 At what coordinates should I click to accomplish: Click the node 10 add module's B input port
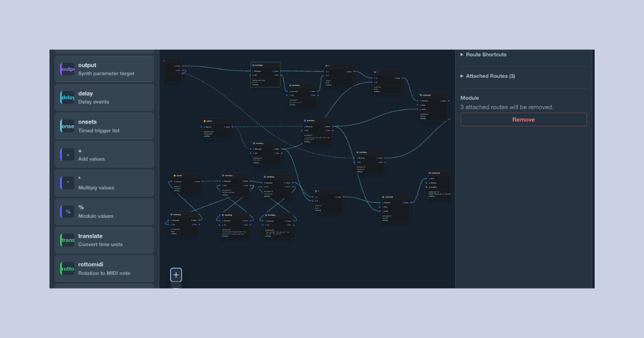pos(371,82)
